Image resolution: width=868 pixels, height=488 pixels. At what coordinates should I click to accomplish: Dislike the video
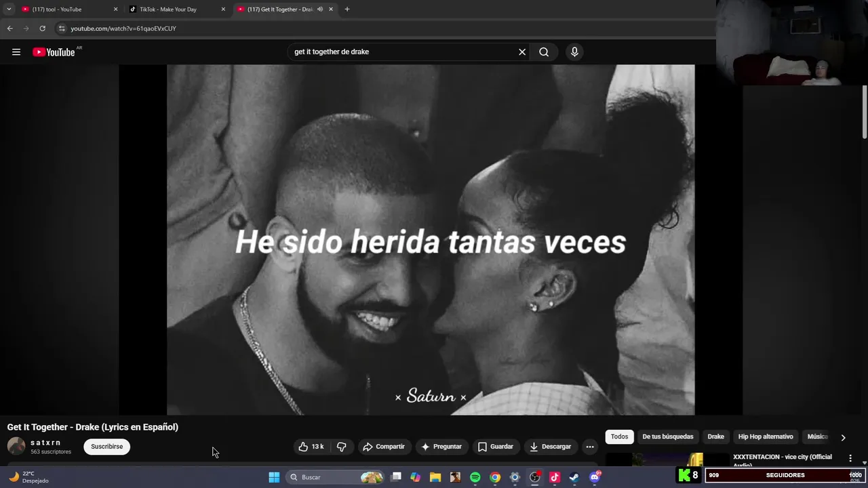[342, 447]
